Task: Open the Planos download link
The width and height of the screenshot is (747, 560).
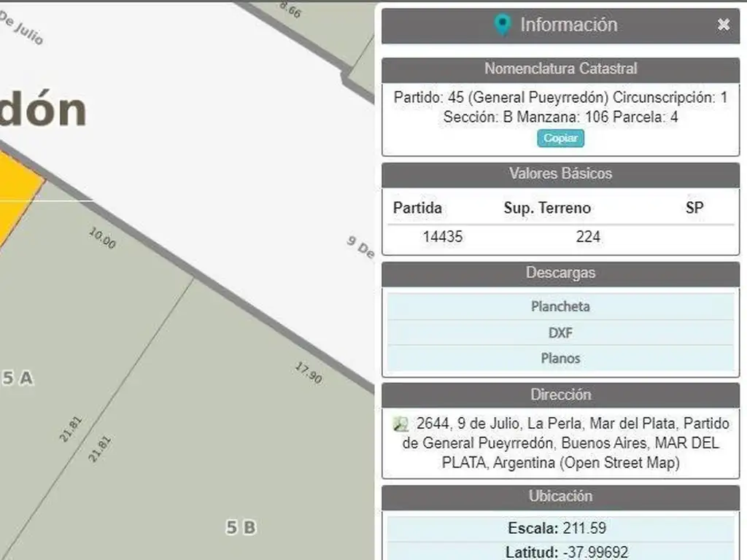Action: [560, 358]
